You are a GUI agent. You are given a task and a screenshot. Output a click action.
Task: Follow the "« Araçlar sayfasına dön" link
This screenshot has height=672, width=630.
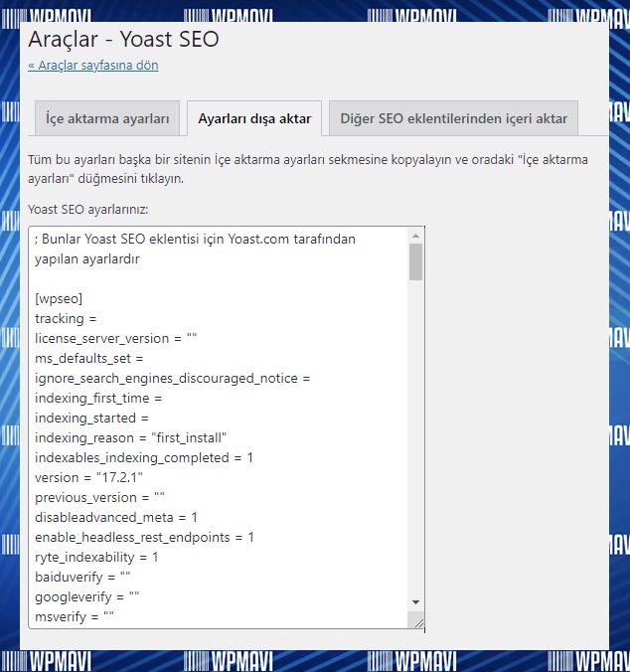[93, 66]
